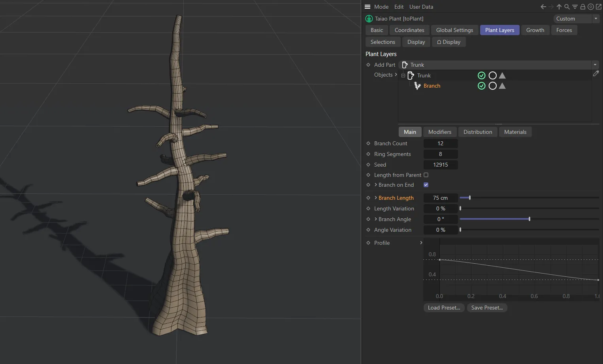Viewport: 603px width, 364px height.
Task: Click the record target icon top right
Action: (x=590, y=7)
